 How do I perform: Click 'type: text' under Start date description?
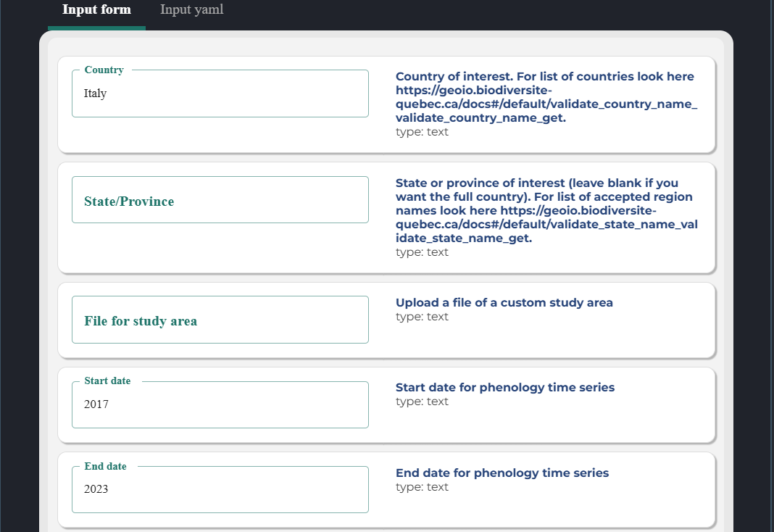pos(422,402)
